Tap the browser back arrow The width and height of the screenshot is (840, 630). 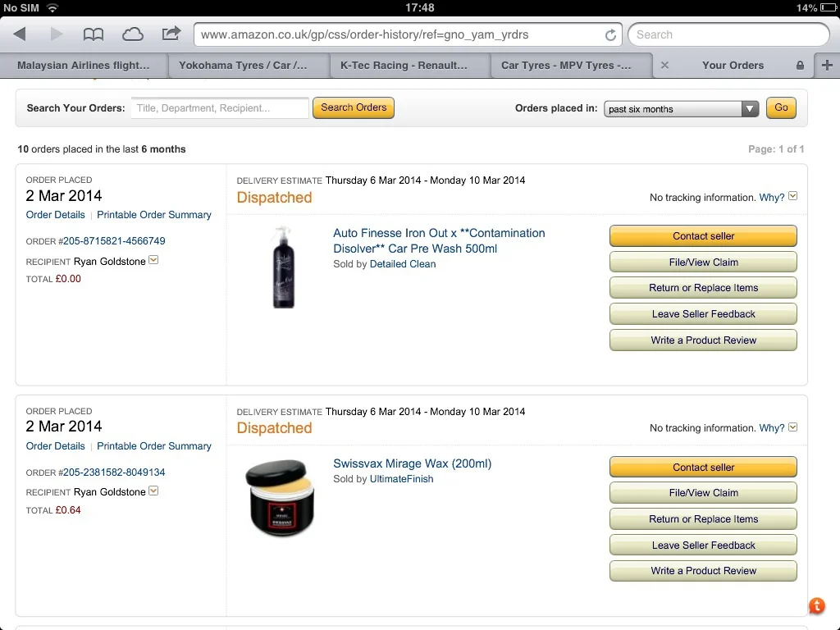point(20,34)
